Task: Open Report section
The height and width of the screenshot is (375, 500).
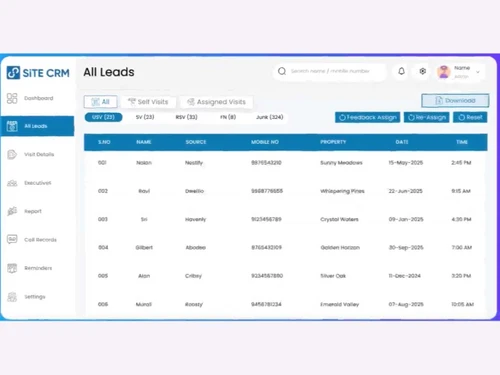Action: coord(33,211)
